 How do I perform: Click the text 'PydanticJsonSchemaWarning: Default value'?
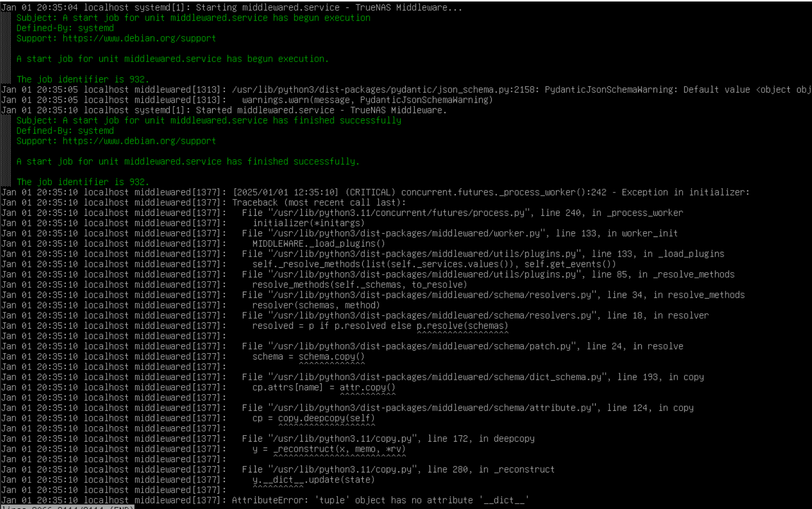point(647,90)
